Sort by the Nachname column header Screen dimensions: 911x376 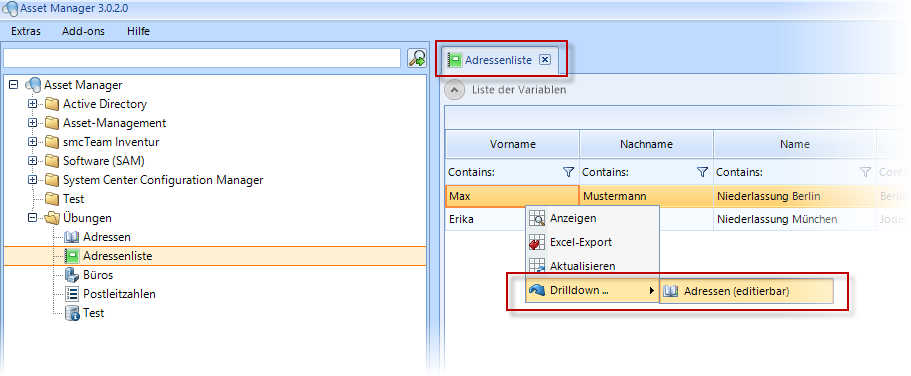pyautogui.click(x=646, y=144)
